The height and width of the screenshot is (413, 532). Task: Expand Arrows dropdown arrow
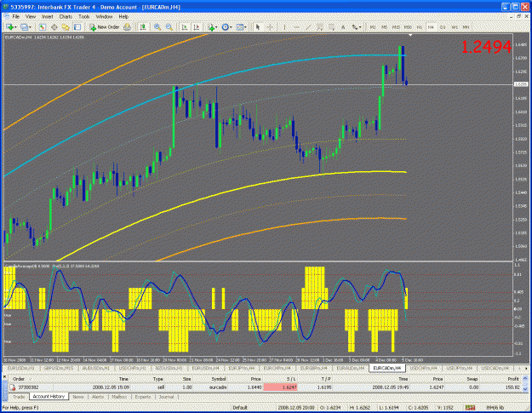click(360, 27)
